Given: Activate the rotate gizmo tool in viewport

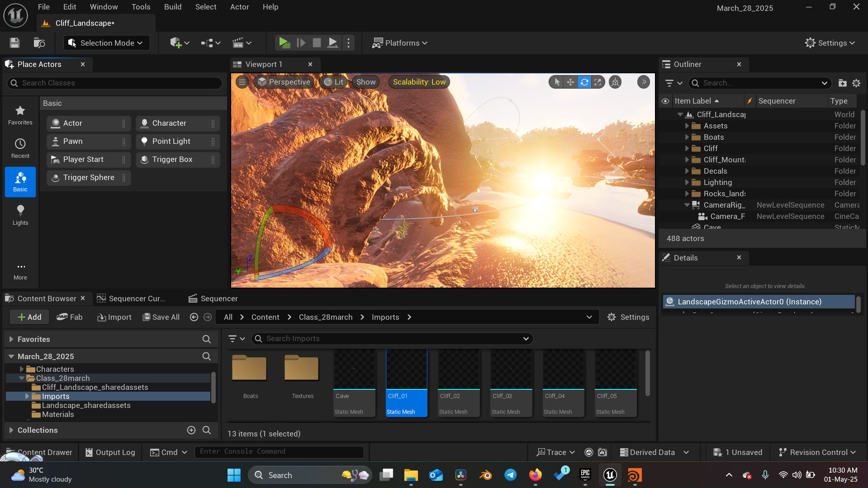Looking at the screenshot, I should click(584, 82).
